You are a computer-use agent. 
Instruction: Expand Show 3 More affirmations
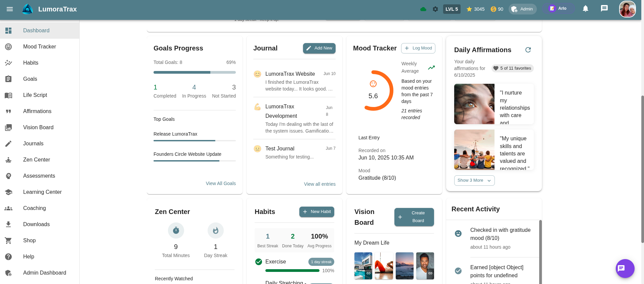point(474,180)
